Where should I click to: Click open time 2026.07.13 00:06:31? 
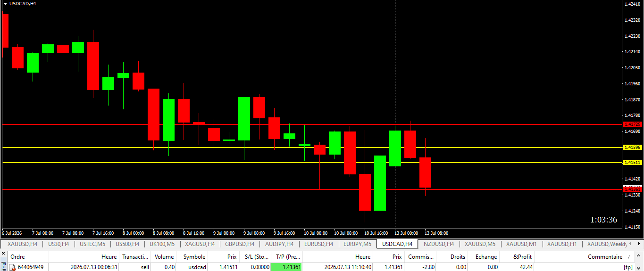point(94,267)
